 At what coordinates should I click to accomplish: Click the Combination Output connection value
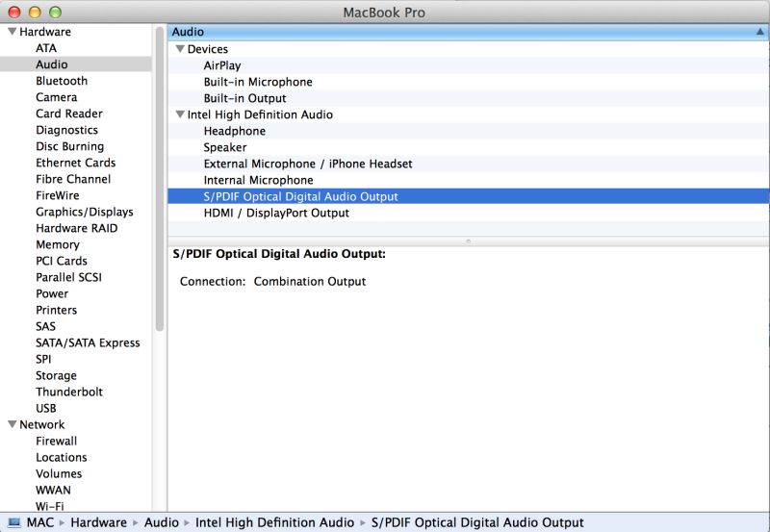310,281
